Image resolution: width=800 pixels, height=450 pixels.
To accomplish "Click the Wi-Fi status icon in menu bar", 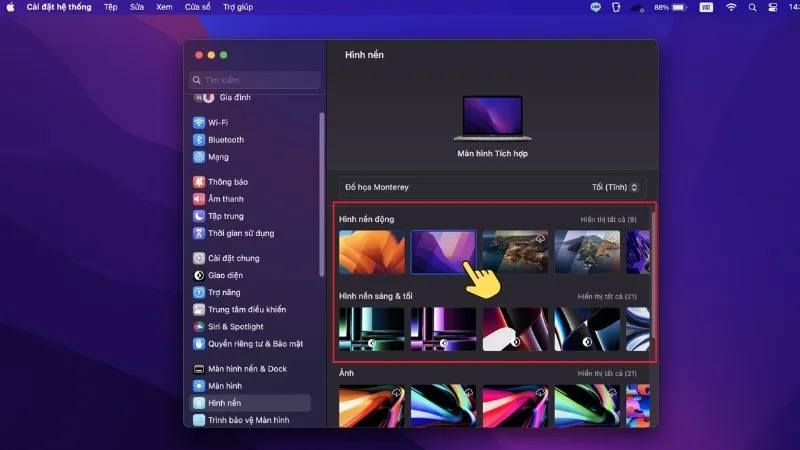I will pos(730,7).
